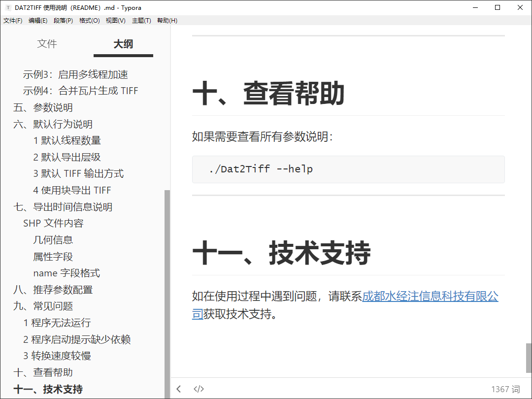
Task: Click the text 获取技术支持。
Action: click(240, 313)
